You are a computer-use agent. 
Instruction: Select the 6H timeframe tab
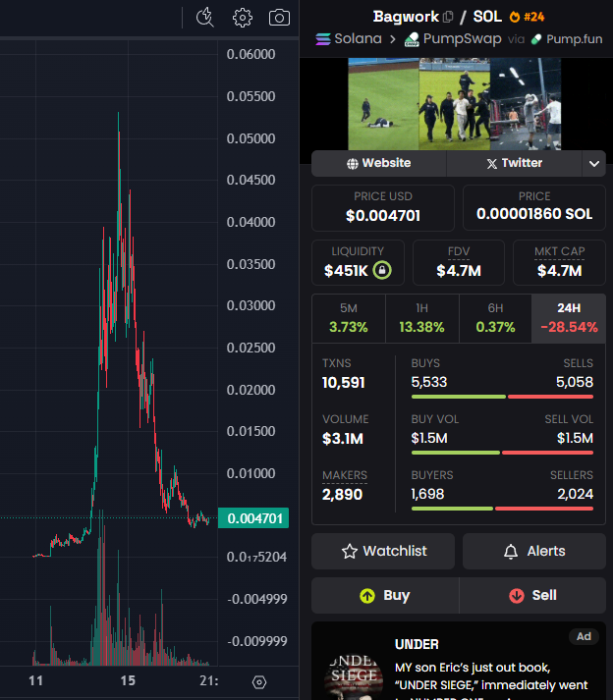tap(495, 318)
